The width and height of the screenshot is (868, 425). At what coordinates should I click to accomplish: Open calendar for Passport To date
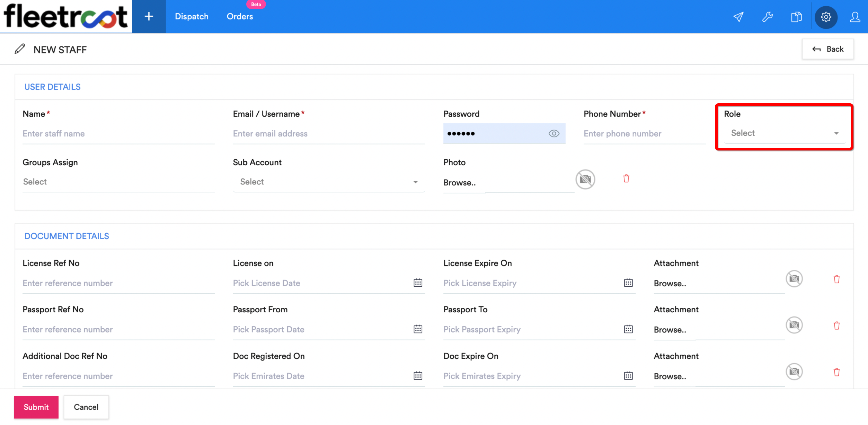[628, 329]
